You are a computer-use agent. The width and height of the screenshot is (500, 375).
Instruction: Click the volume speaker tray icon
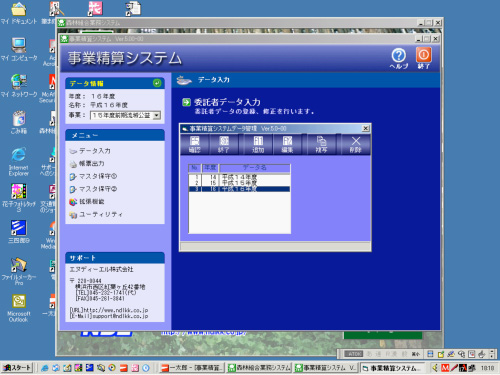click(x=435, y=368)
